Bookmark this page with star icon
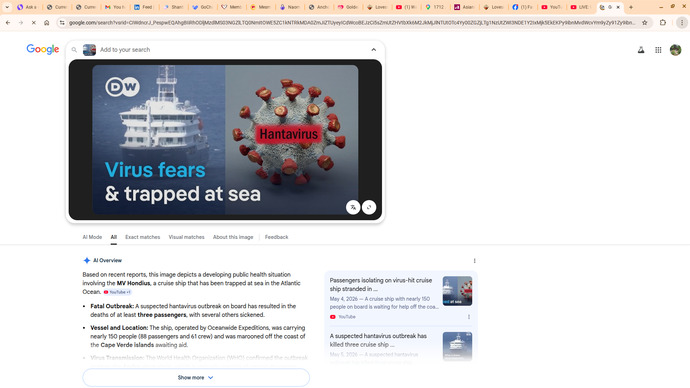690x388 pixels. pos(645,22)
